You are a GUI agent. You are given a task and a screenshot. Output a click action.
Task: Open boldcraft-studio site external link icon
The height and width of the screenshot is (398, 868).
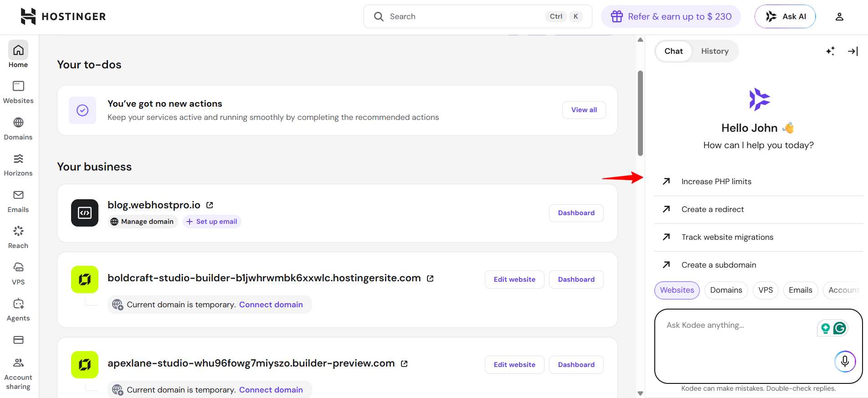(430, 278)
